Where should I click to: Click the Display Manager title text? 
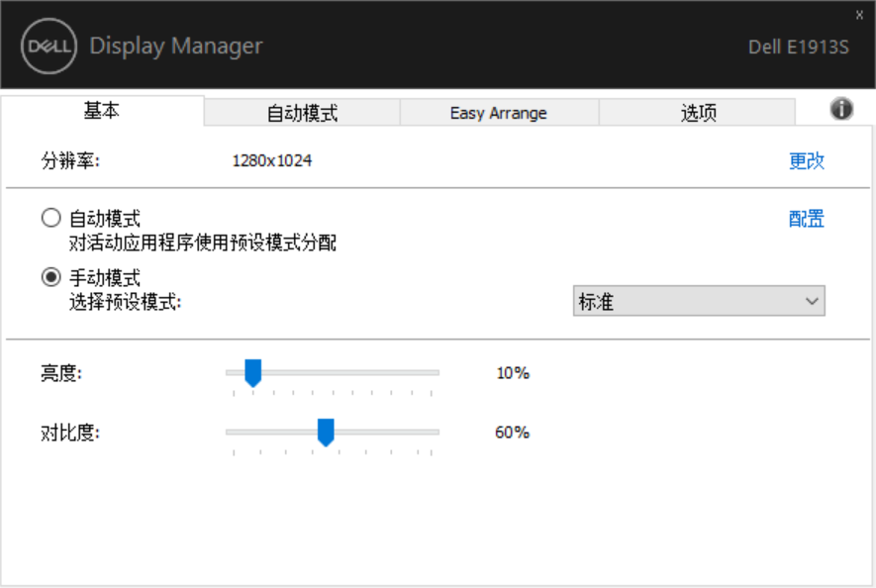tap(176, 46)
